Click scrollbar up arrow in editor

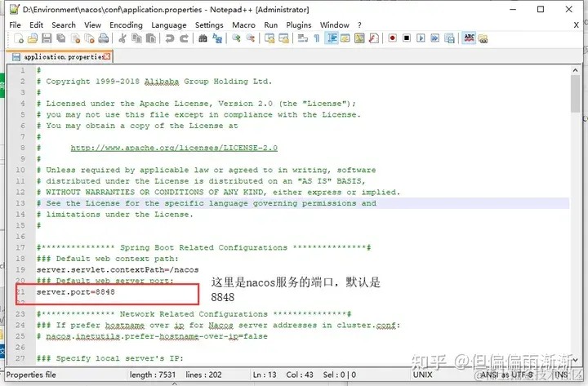(x=575, y=70)
